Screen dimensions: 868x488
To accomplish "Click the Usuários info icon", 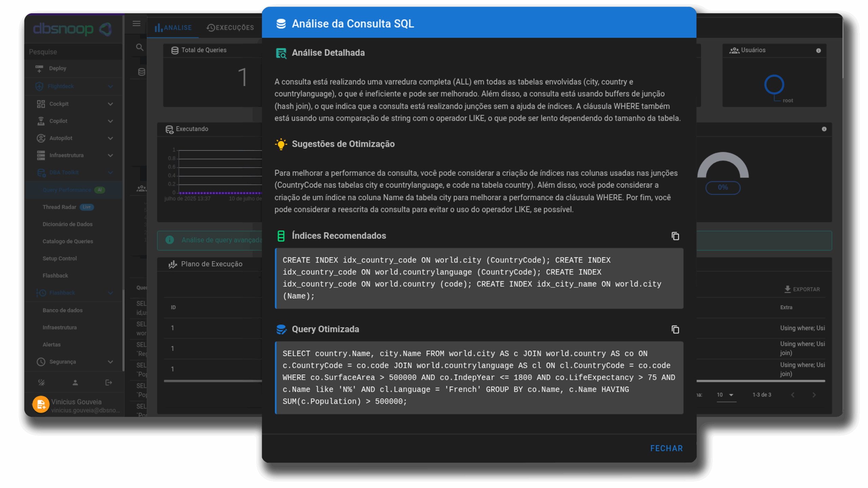I will pos(818,50).
